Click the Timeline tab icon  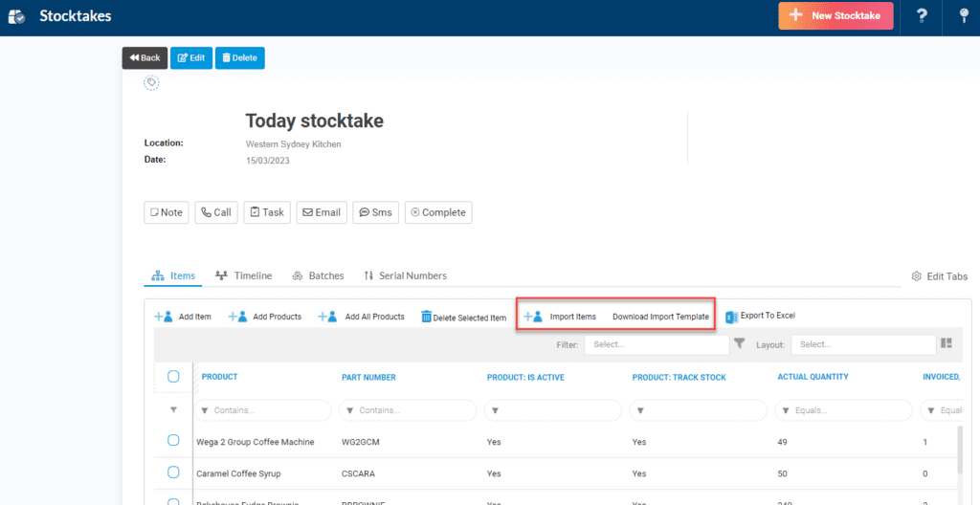click(x=221, y=275)
